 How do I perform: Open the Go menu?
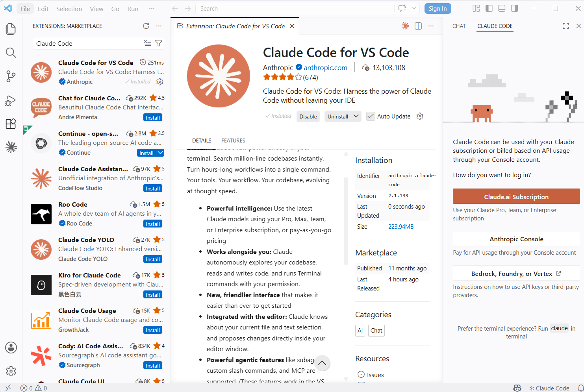pyautogui.click(x=115, y=9)
